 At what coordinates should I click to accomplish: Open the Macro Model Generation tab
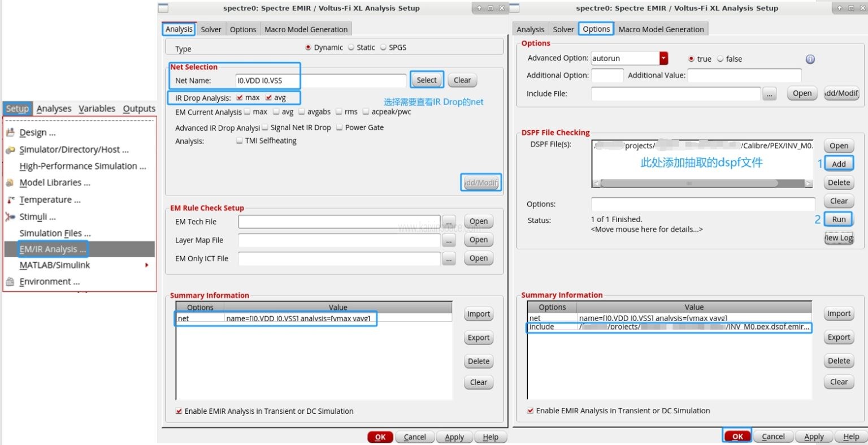pos(306,28)
